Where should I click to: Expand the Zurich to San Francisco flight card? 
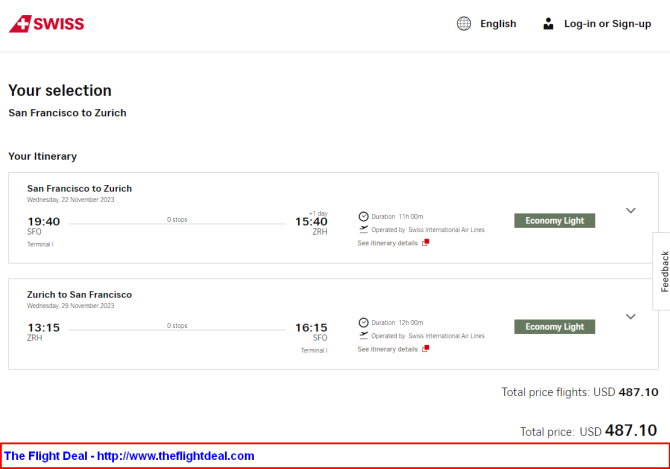(x=630, y=317)
